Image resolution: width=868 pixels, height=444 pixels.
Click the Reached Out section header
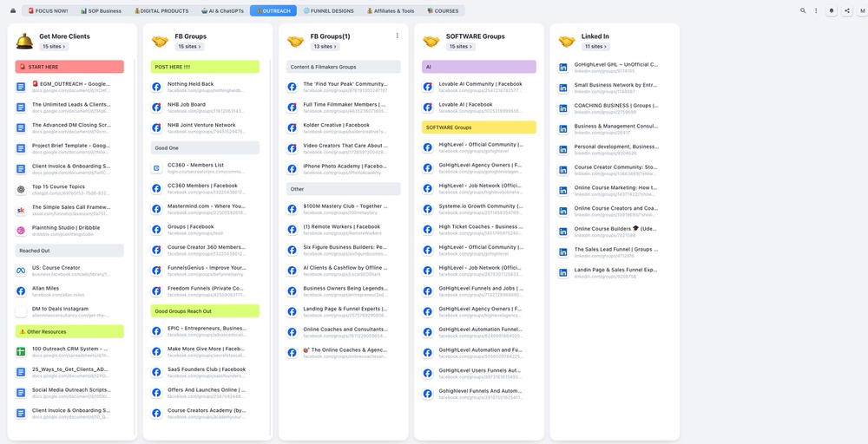tap(69, 251)
